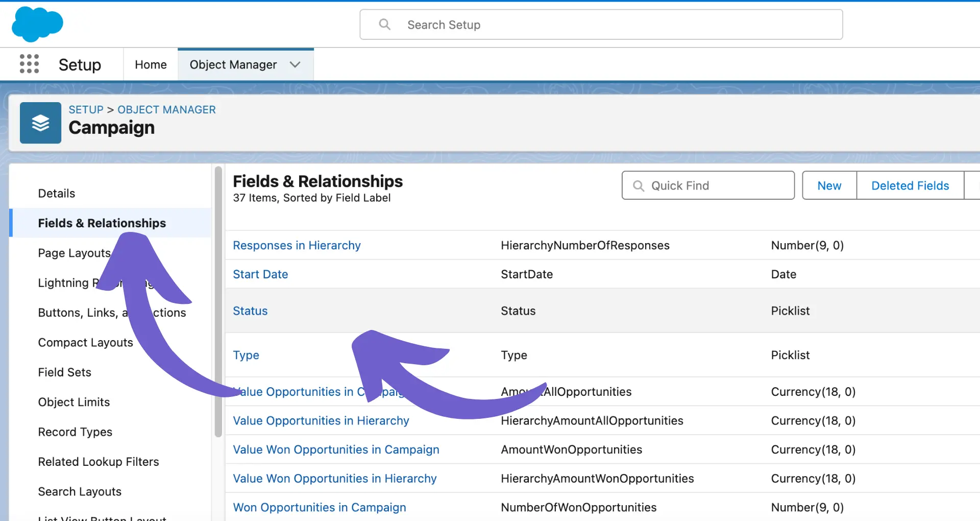Go to OBJECT MANAGER breadcrumb link
The width and height of the screenshot is (980, 521).
coord(166,110)
